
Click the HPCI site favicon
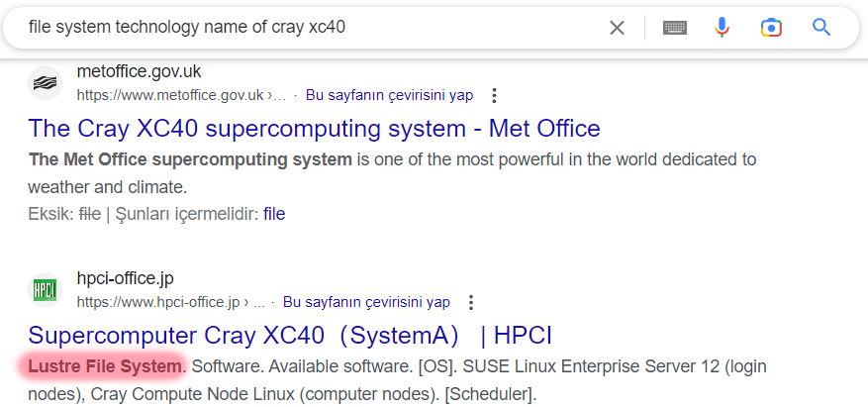tap(45, 289)
